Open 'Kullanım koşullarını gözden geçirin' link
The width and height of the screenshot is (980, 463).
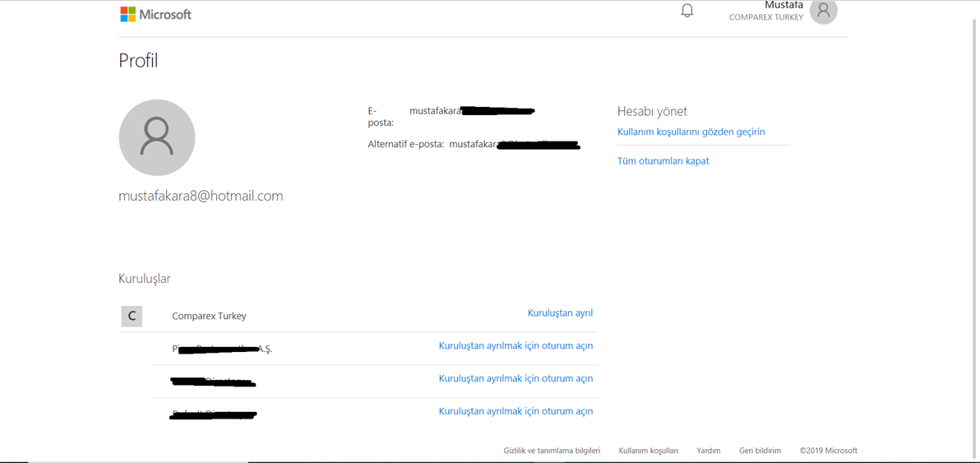click(691, 132)
